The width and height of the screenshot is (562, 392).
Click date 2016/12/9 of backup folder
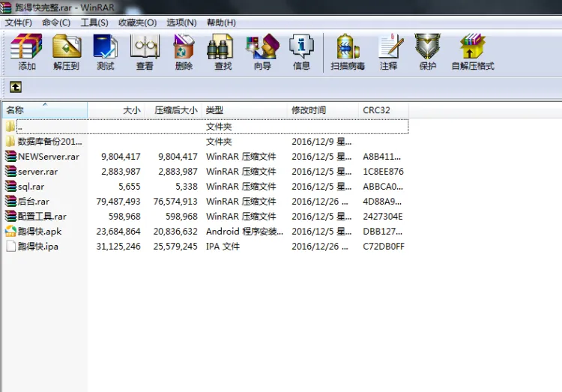(x=321, y=142)
